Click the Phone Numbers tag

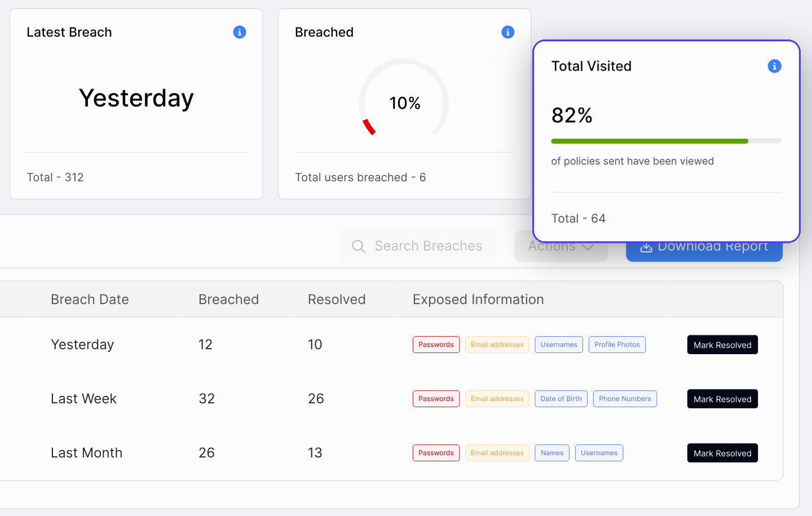625,399
